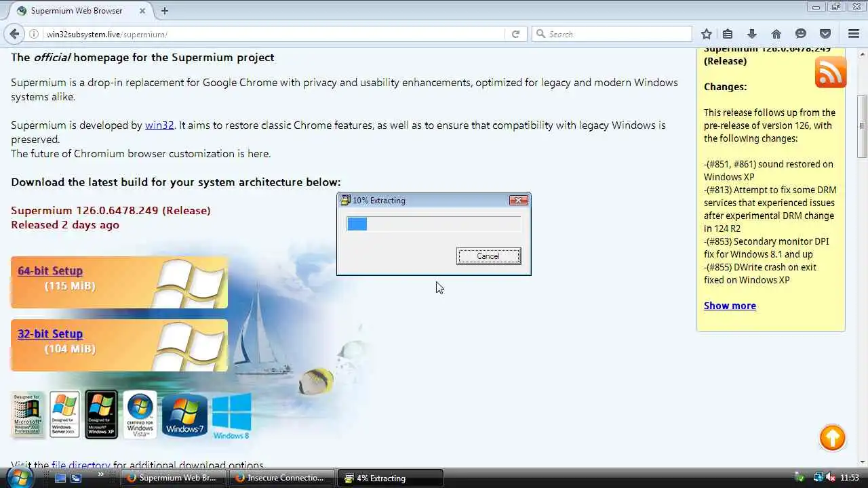Click the security shield tray icon
The height and width of the screenshot is (488, 868).
click(x=799, y=478)
